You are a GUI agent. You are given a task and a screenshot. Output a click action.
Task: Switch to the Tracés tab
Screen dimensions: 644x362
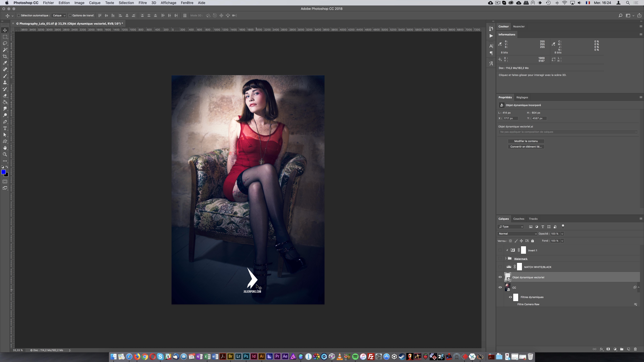533,218
